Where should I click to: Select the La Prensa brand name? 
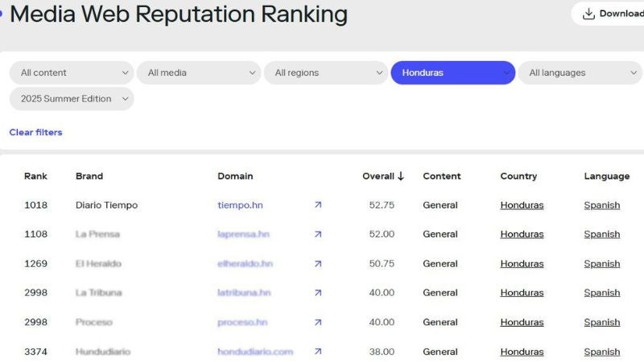click(97, 234)
